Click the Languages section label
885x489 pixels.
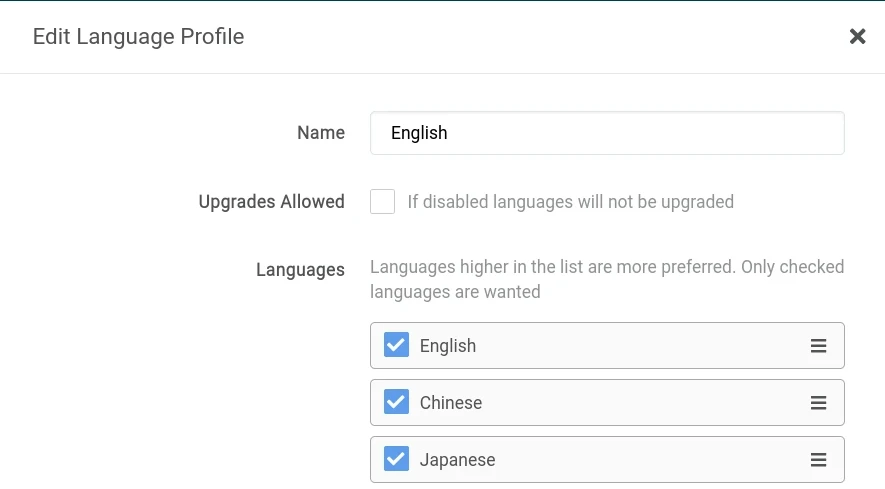(300, 270)
